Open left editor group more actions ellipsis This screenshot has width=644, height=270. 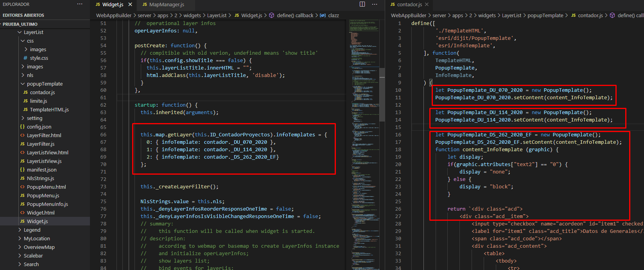[375, 4]
